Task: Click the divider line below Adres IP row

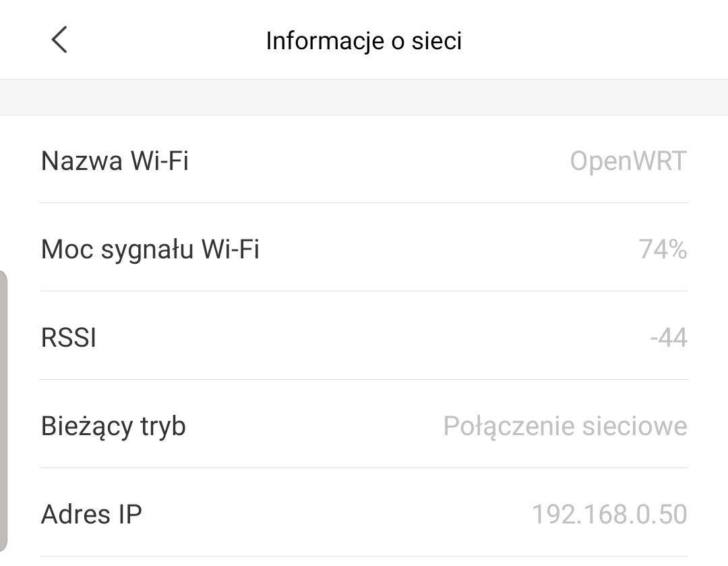Action: 364,556
